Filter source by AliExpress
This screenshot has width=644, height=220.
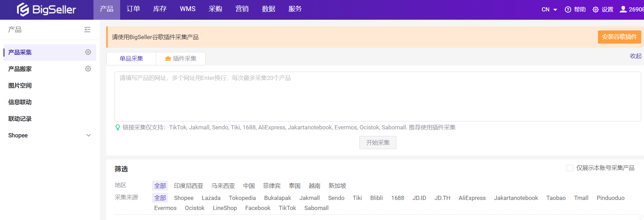point(472,198)
